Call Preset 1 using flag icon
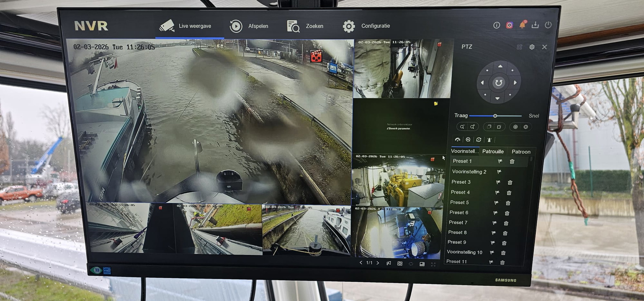 click(500, 161)
